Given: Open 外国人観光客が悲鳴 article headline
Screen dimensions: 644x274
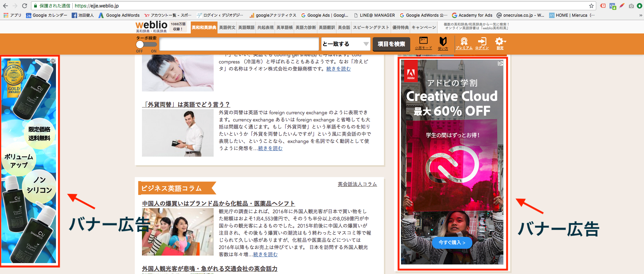Looking at the screenshot, I should [x=210, y=269].
